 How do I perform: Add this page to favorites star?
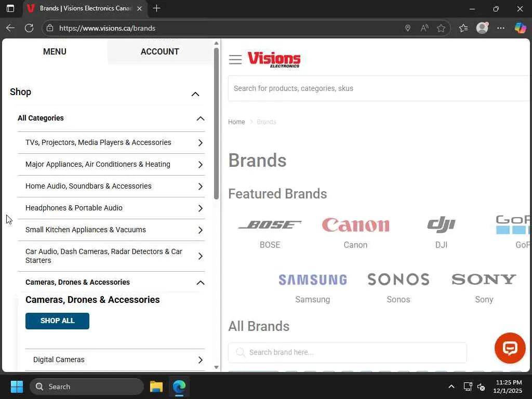point(441,28)
